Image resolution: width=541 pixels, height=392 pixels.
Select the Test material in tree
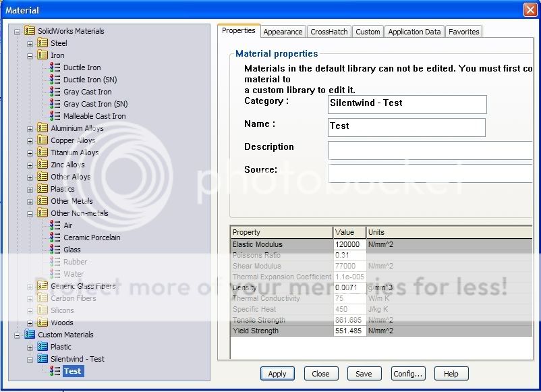click(x=73, y=371)
